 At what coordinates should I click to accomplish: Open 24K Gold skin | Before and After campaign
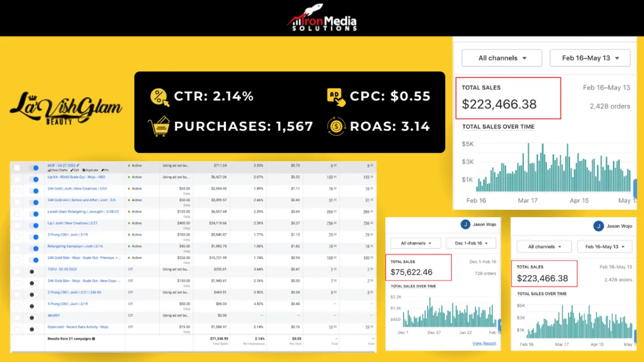[x=80, y=200]
